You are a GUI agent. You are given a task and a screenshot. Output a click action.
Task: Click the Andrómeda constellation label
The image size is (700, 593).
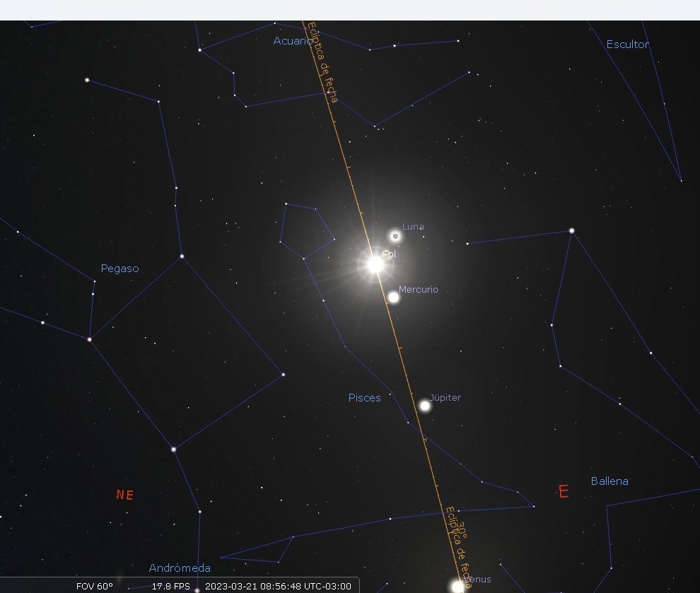(180, 568)
